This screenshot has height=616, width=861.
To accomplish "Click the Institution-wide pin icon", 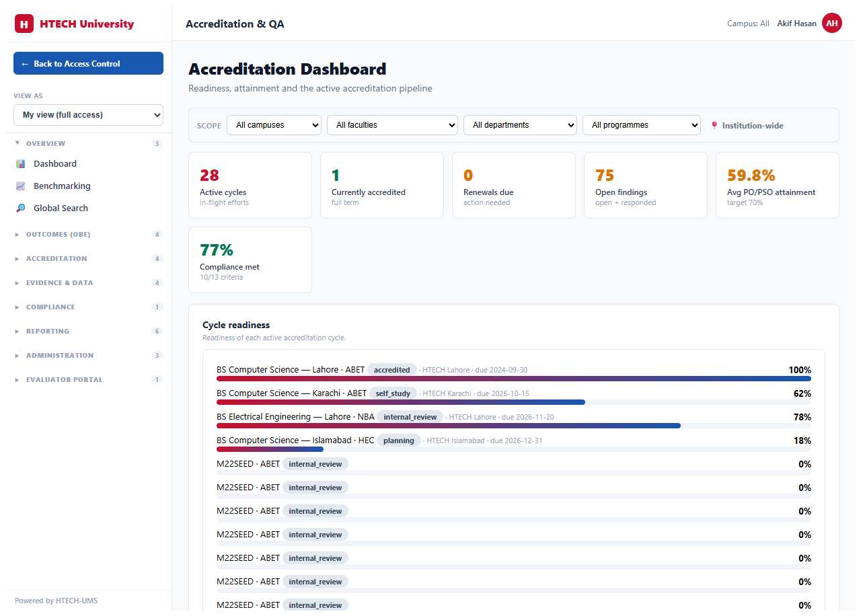I will [714, 125].
